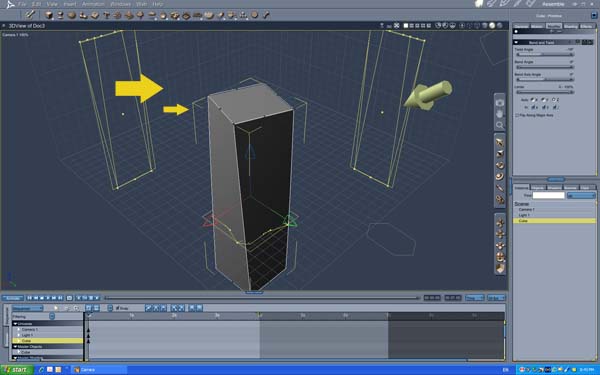Switch to Assemble room hand icon

479,4
